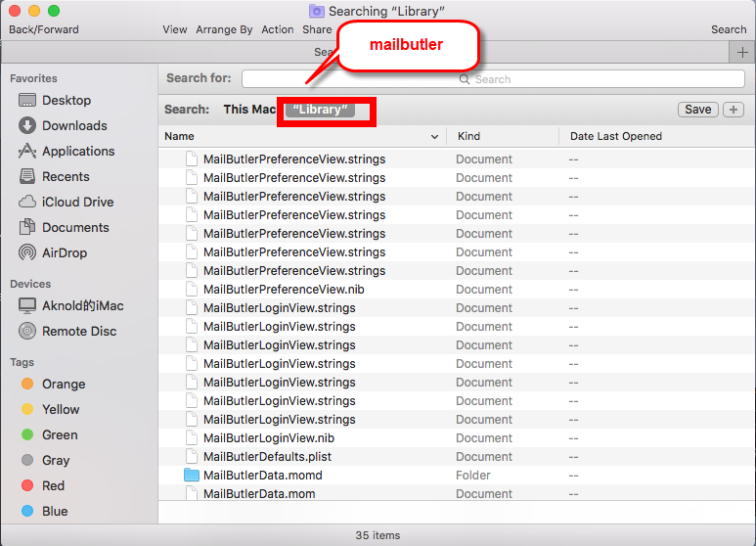756x546 pixels.
Task: Add a new tab with plus button
Action: tap(742, 53)
